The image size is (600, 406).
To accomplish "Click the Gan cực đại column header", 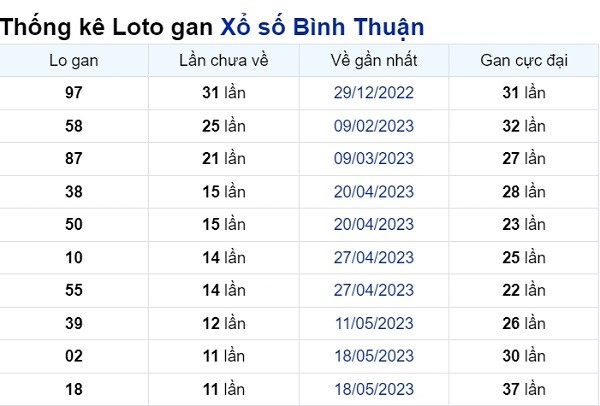I will point(524,60).
